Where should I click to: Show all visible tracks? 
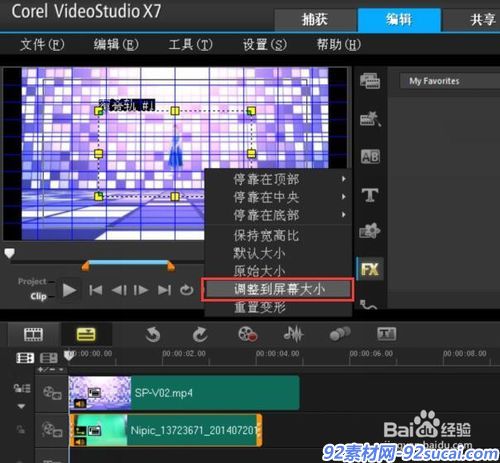(x=25, y=358)
